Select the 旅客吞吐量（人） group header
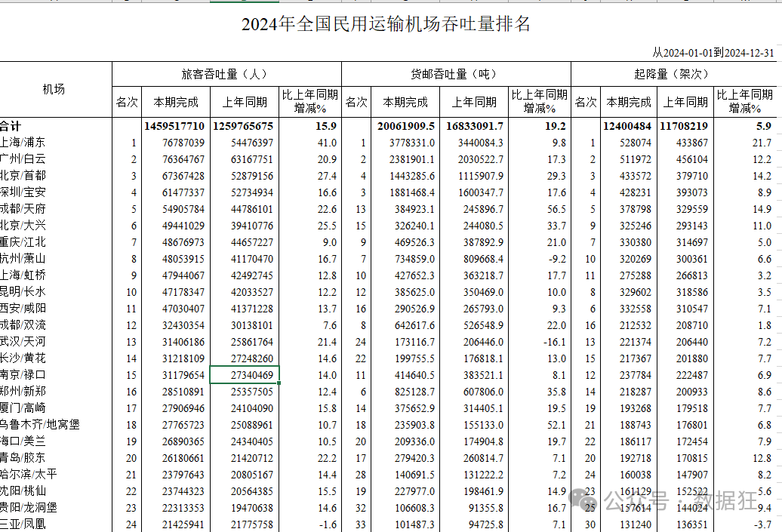The image size is (782, 532). click(226, 74)
